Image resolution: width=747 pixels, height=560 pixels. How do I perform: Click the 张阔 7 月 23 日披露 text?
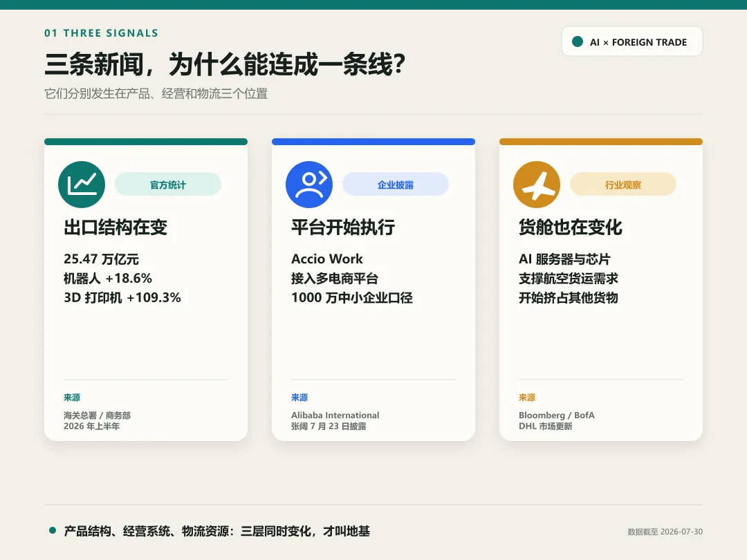tap(329, 426)
